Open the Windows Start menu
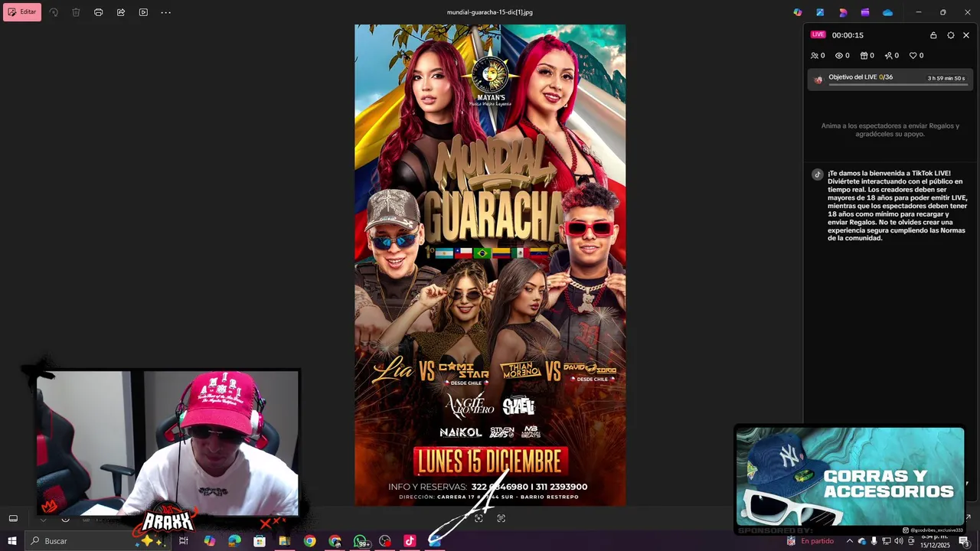 (x=12, y=541)
